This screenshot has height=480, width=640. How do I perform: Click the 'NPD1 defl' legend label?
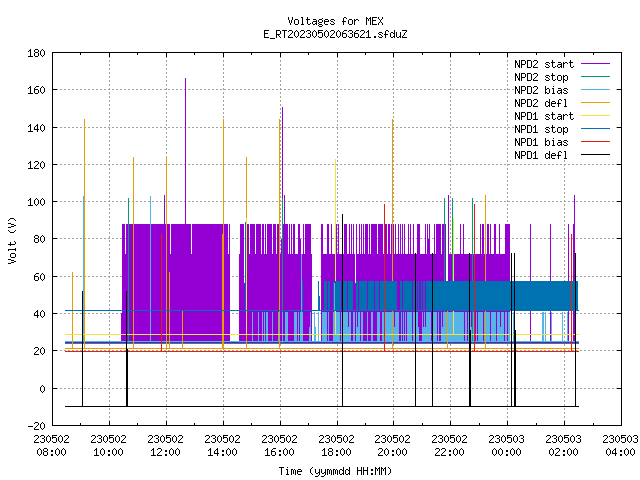541,156
